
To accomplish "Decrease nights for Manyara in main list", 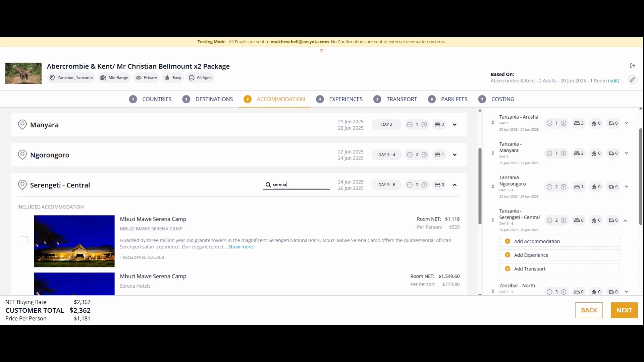I will [x=410, y=125].
